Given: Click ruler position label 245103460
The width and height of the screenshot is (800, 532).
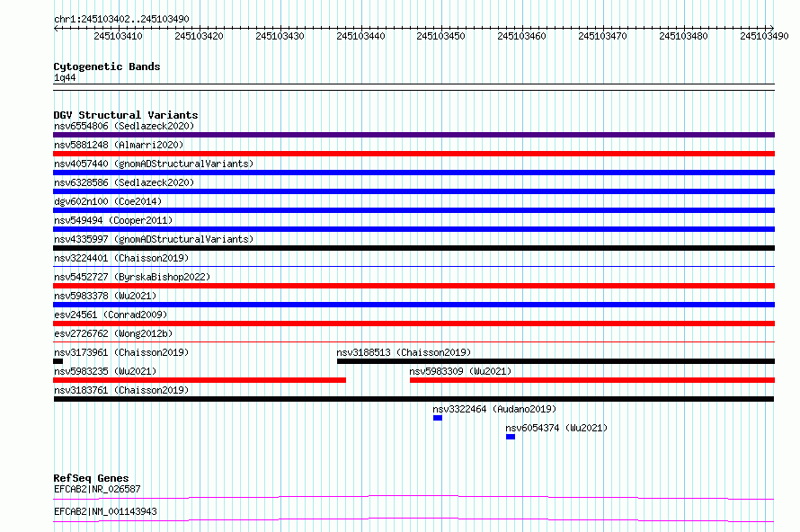Looking at the screenshot, I should 521,36.
